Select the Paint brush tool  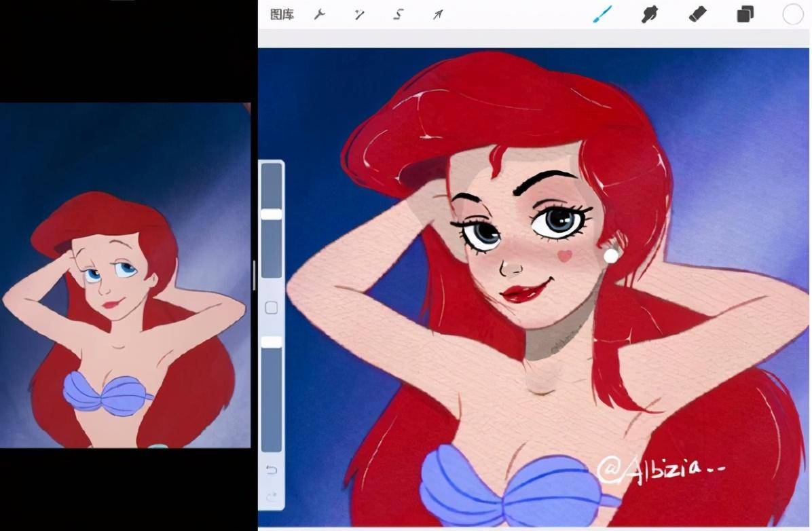tap(602, 14)
